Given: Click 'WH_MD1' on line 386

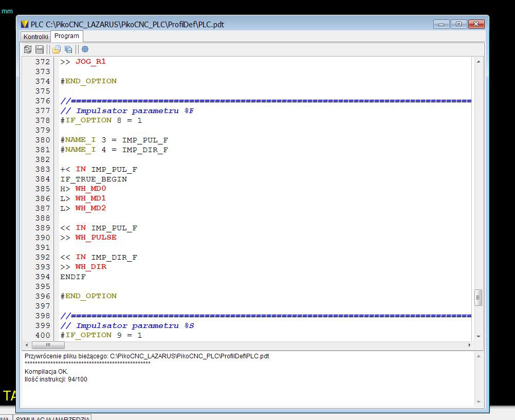Looking at the screenshot, I should pos(90,198).
